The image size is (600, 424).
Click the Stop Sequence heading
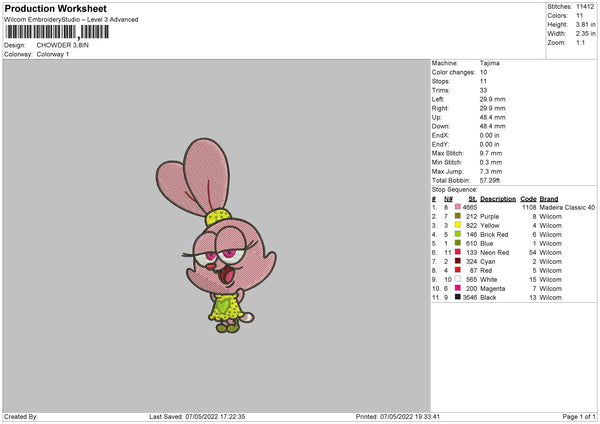point(455,189)
